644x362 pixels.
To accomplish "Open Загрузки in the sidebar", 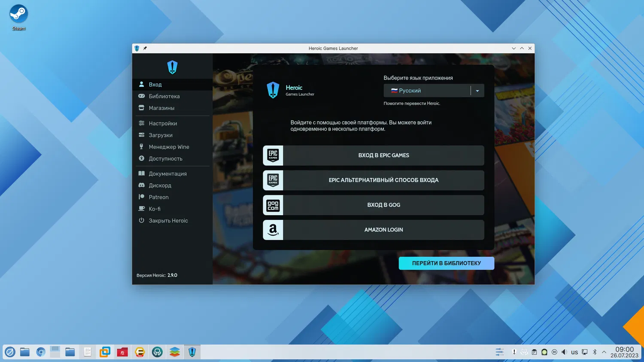I will pyautogui.click(x=172, y=135).
